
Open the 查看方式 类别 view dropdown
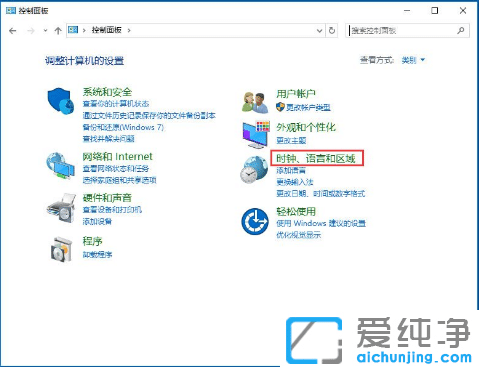413,60
